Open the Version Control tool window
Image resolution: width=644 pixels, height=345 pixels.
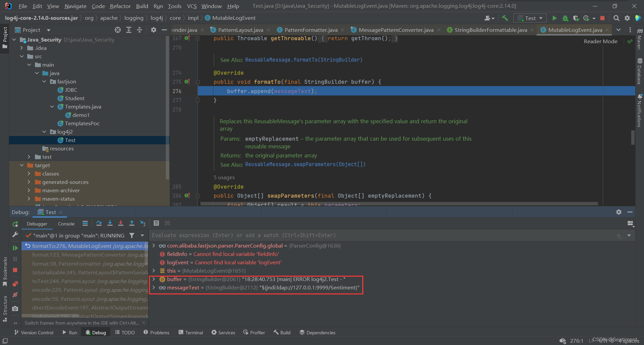tap(34, 332)
